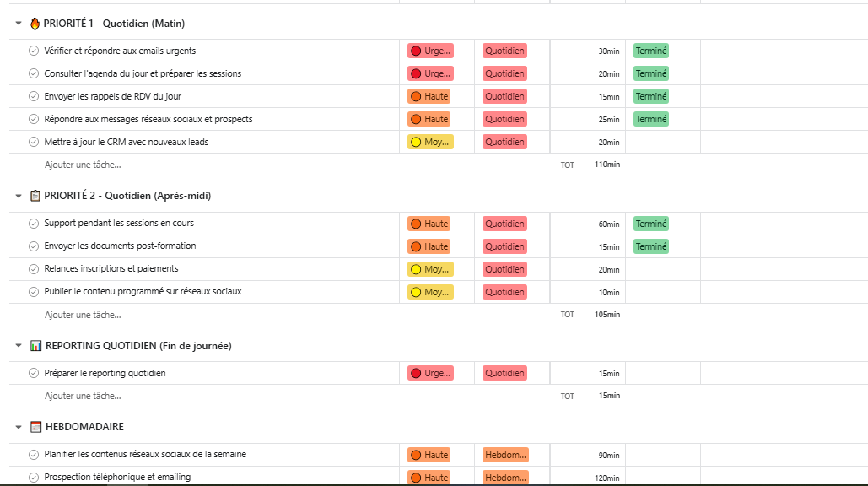Image resolution: width=868 pixels, height=486 pixels.
Task: Click Quotidien tag on 'Consulter l'agenda' row
Action: (504, 73)
